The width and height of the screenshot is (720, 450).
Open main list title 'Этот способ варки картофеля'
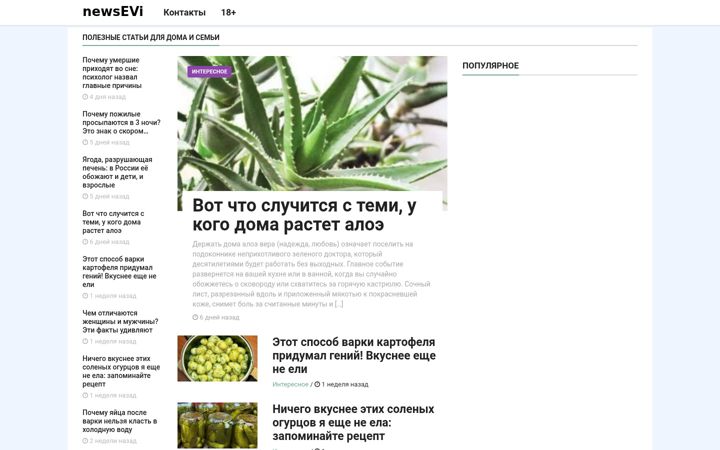click(354, 355)
